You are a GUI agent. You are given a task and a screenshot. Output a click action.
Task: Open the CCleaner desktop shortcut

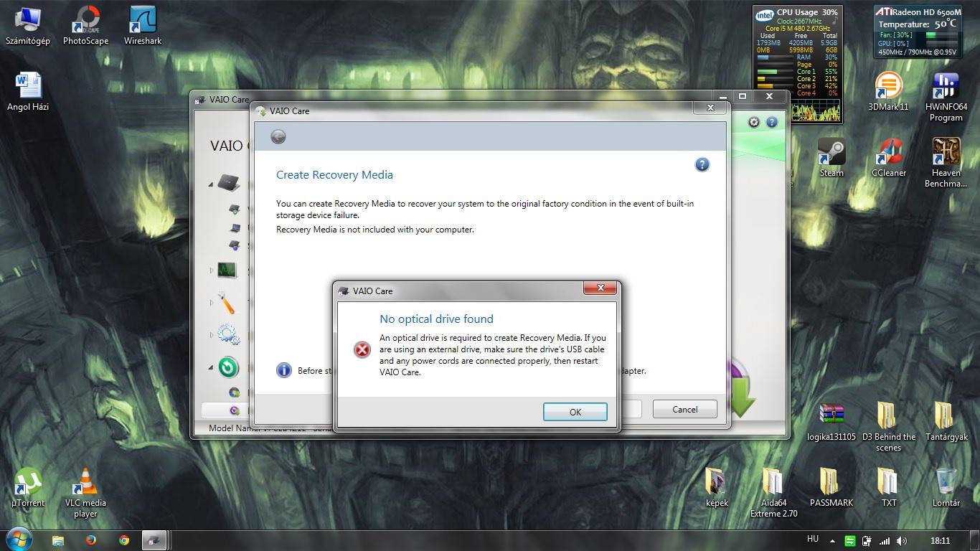[889, 158]
